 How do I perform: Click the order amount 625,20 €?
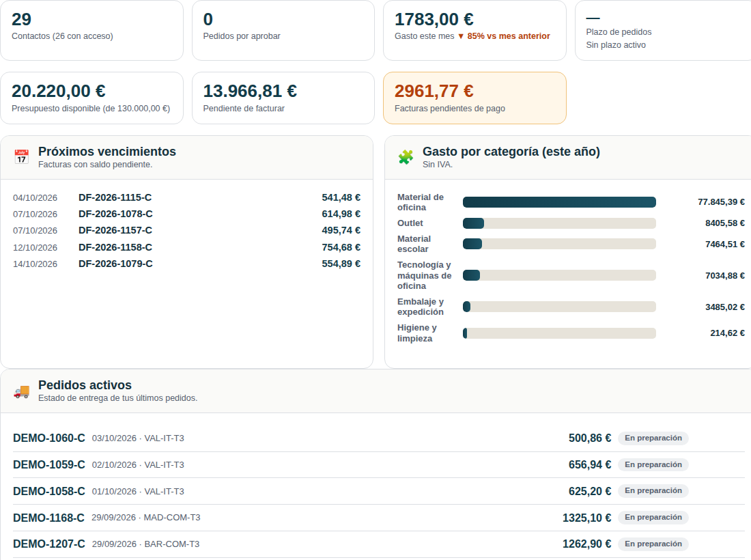point(590,491)
